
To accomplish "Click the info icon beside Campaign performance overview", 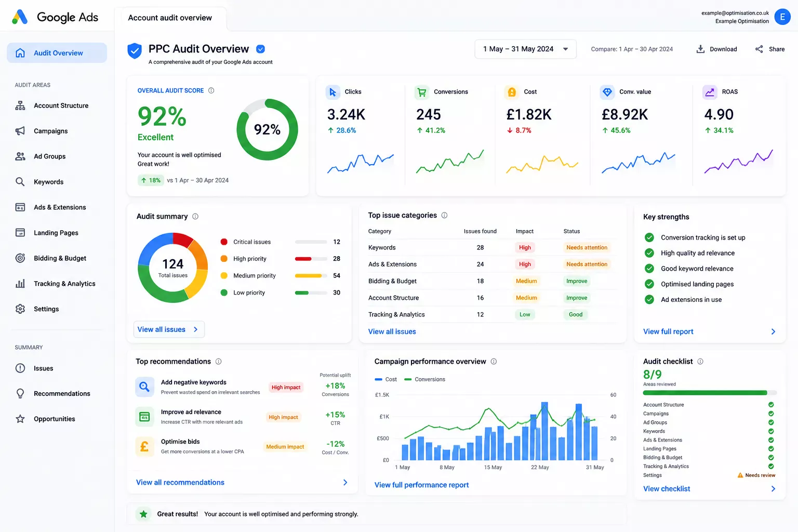I will coord(494,362).
